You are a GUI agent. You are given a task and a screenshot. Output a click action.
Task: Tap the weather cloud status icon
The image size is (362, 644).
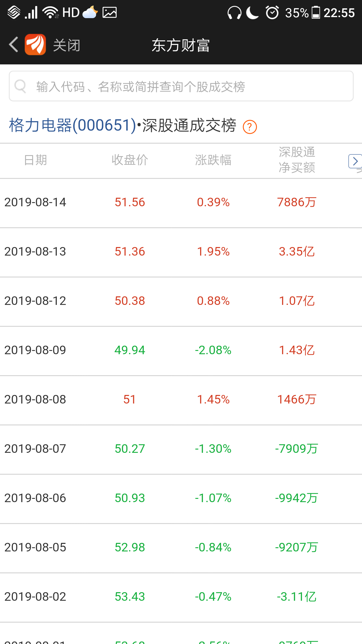(90, 12)
